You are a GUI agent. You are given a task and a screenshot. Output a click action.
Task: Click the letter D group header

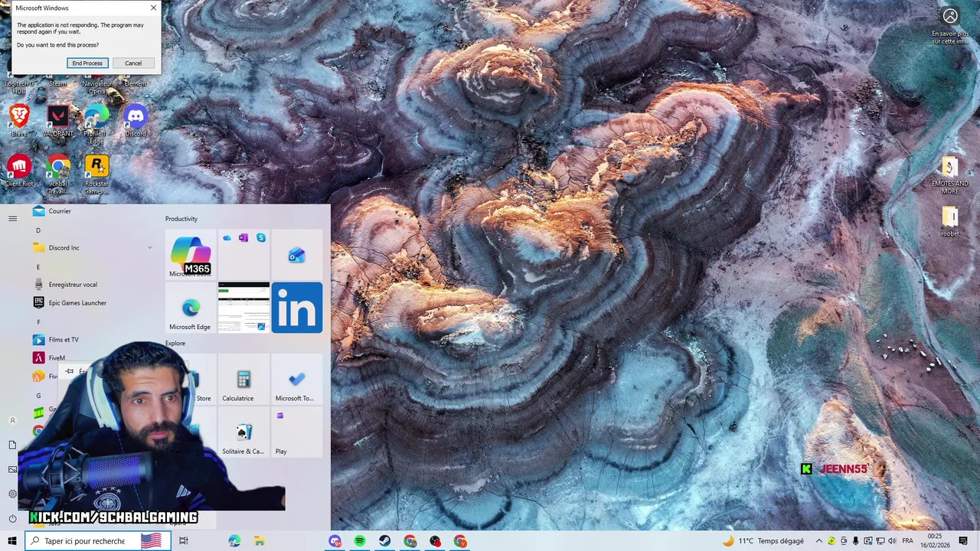coord(38,230)
